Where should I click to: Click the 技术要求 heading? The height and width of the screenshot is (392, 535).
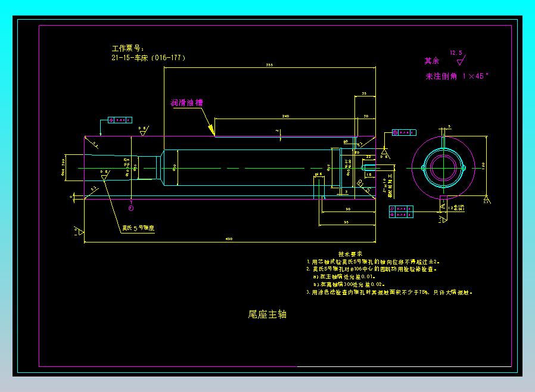(x=350, y=254)
